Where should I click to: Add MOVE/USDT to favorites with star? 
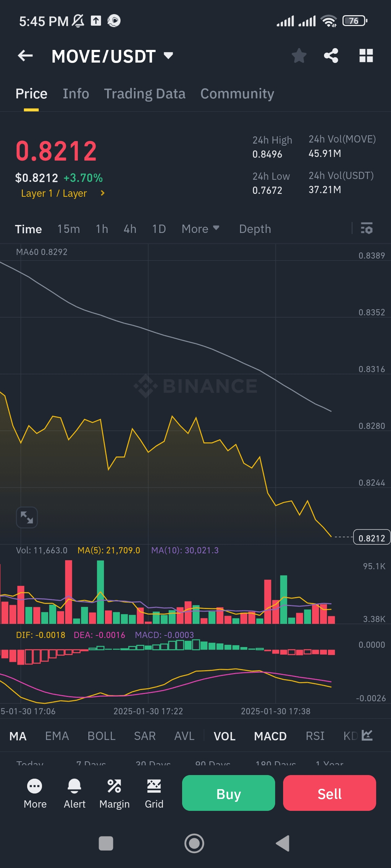coord(299,56)
